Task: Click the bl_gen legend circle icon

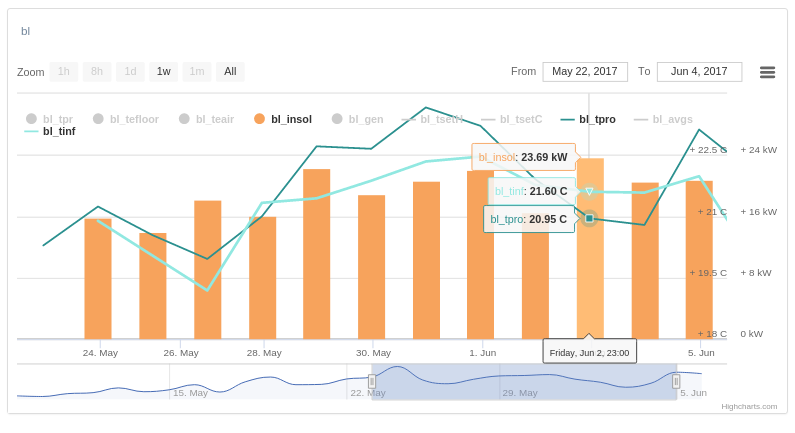Action: (337, 119)
